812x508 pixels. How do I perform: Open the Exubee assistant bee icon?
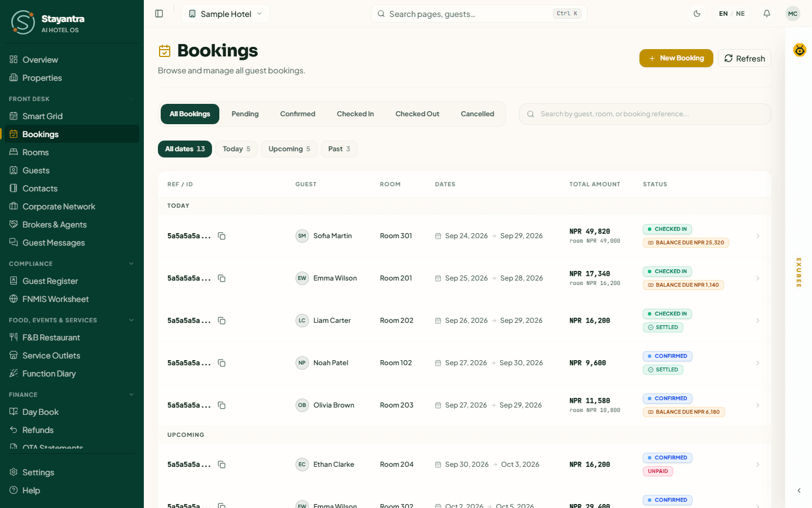pyautogui.click(x=800, y=50)
